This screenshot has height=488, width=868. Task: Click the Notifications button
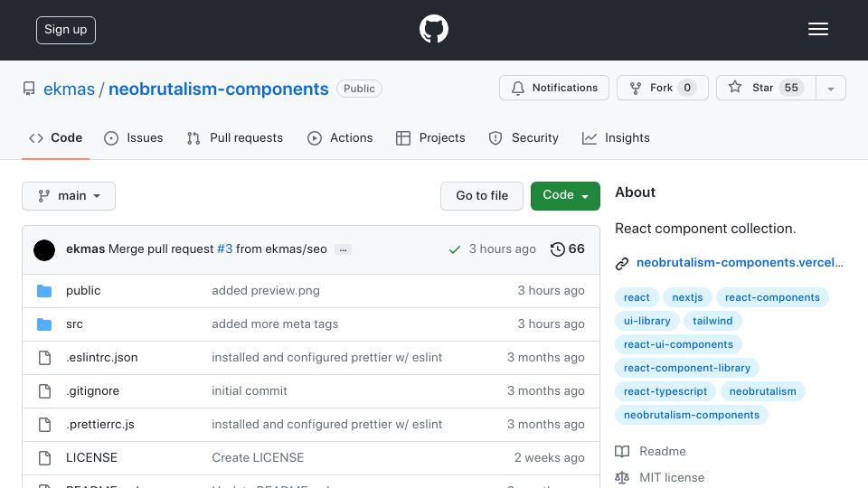(x=554, y=88)
